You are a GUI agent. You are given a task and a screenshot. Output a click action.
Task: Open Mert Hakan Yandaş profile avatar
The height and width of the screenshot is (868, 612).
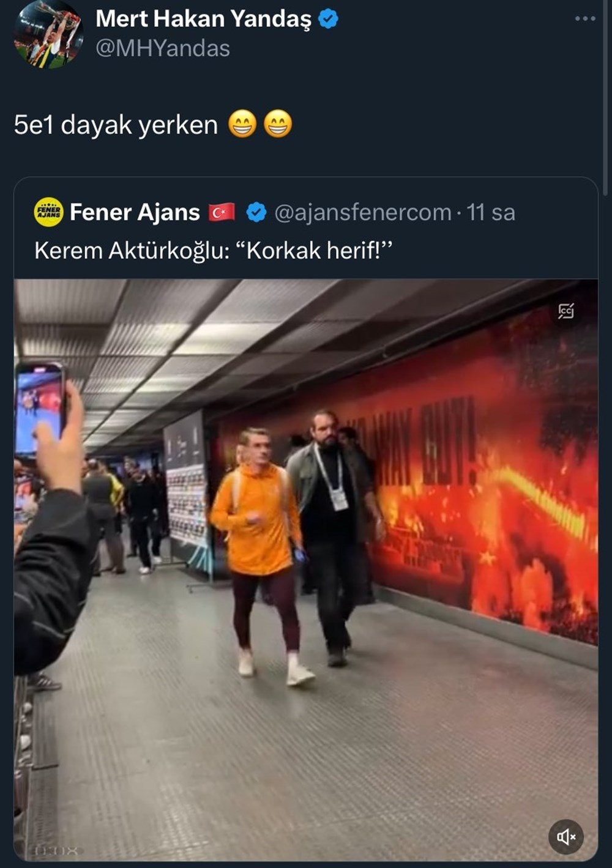point(48,34)
